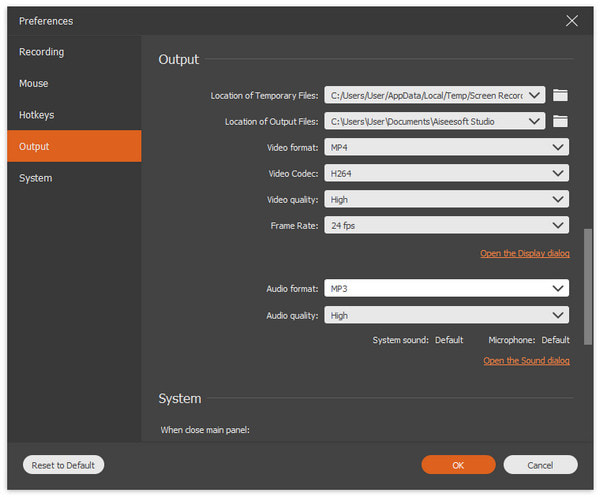
Task: Expand the Video format dropdown
Action: click(x=447, y=147)
